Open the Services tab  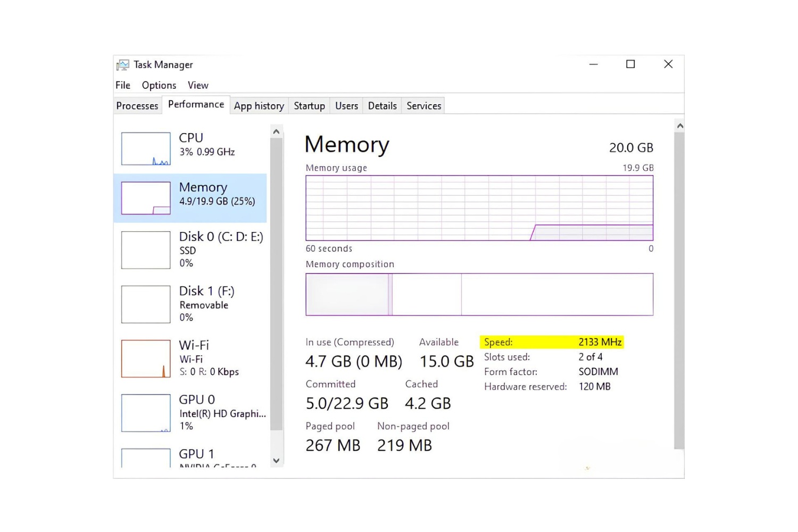pos(423,106)
